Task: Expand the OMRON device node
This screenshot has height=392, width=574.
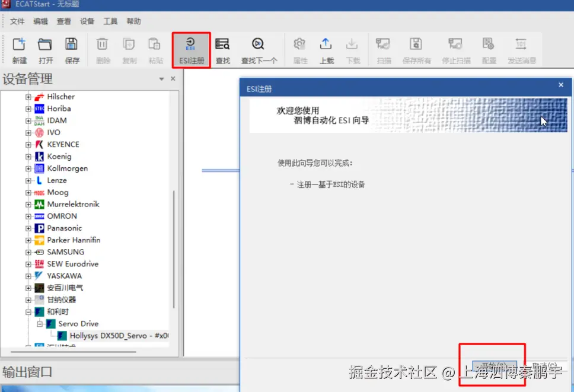Action: pos(29,216)
